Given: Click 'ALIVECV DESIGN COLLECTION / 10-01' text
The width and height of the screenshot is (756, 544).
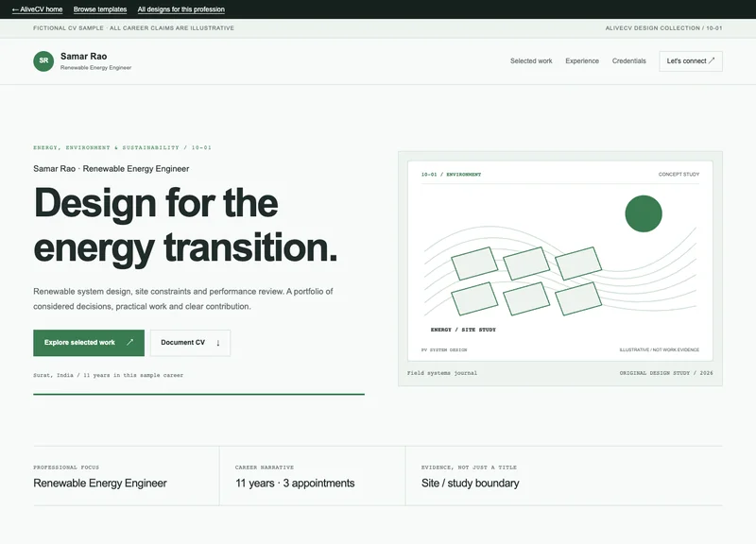Looking at the screenshot, I should coord(663,28).
